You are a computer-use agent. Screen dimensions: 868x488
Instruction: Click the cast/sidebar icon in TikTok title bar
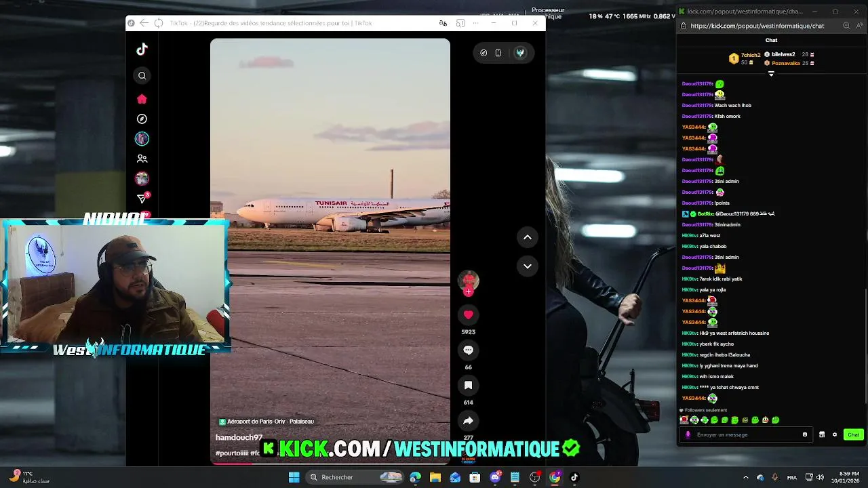460,23
